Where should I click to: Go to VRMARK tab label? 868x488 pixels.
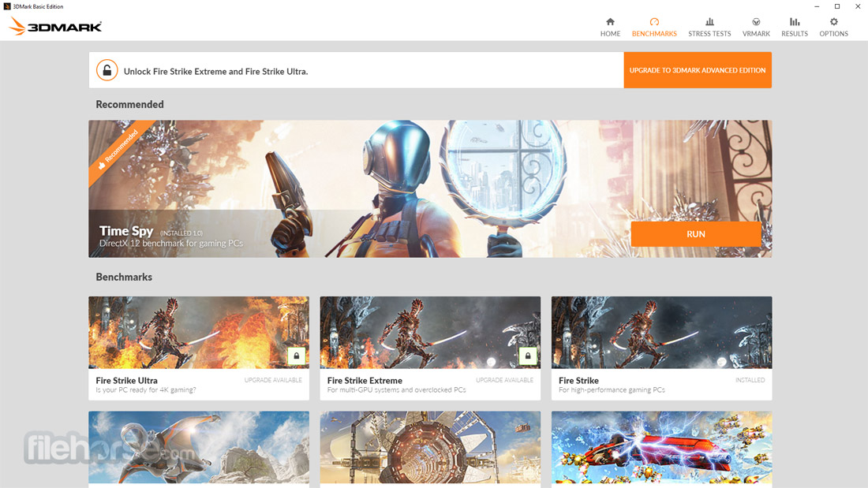756,34
